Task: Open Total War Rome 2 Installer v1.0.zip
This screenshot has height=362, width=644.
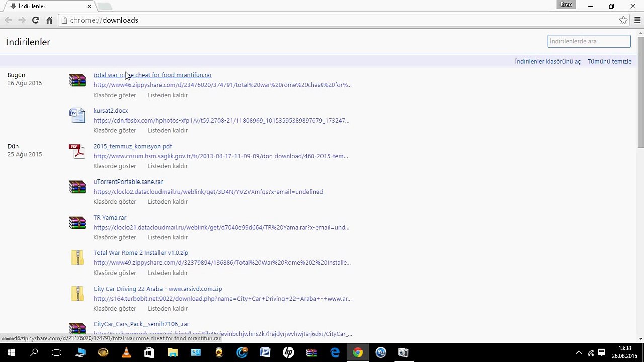Action: [x=140, y=253]
